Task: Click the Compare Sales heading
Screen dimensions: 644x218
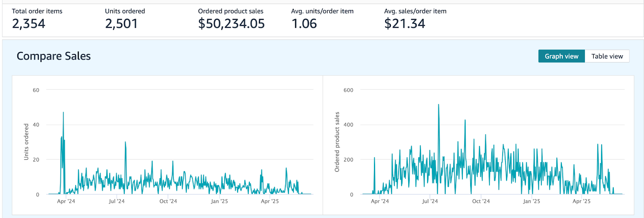Action: tap(54, 56)
